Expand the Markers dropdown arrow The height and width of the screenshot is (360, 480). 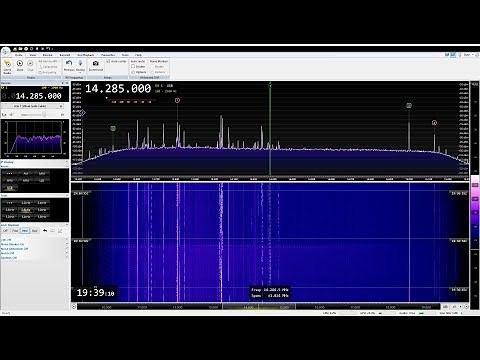80,72
